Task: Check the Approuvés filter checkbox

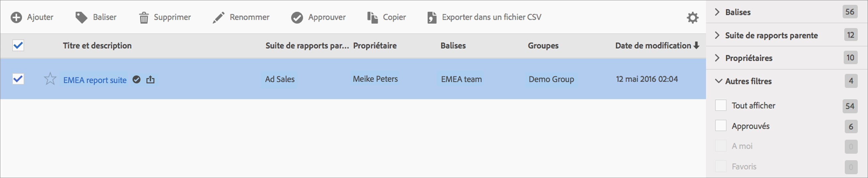Action: coord(721,126)
